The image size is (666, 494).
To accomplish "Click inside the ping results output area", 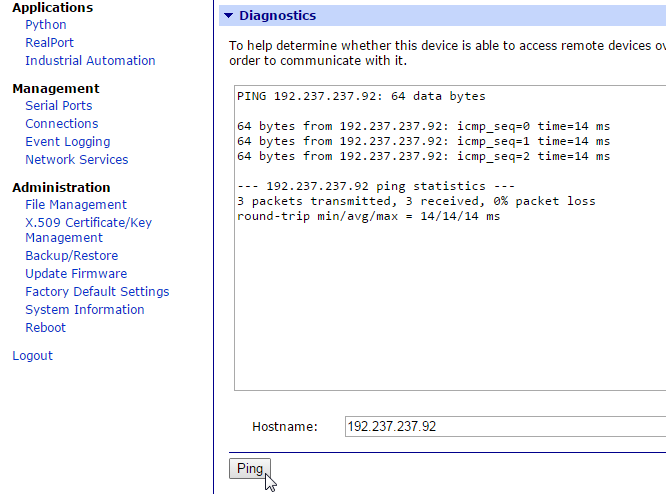I will click(x=450, y=300).
